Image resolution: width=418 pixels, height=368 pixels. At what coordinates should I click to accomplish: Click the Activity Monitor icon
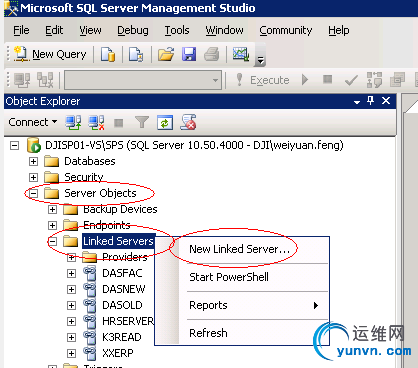point(241,54)
